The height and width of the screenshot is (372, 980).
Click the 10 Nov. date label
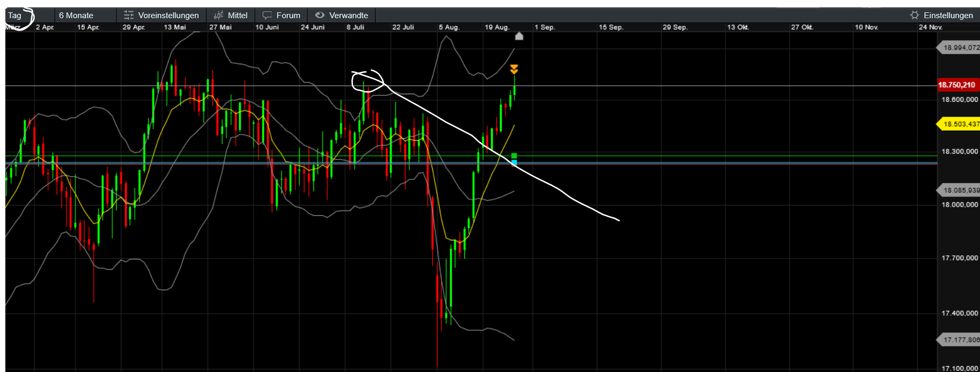click(867, 27)
